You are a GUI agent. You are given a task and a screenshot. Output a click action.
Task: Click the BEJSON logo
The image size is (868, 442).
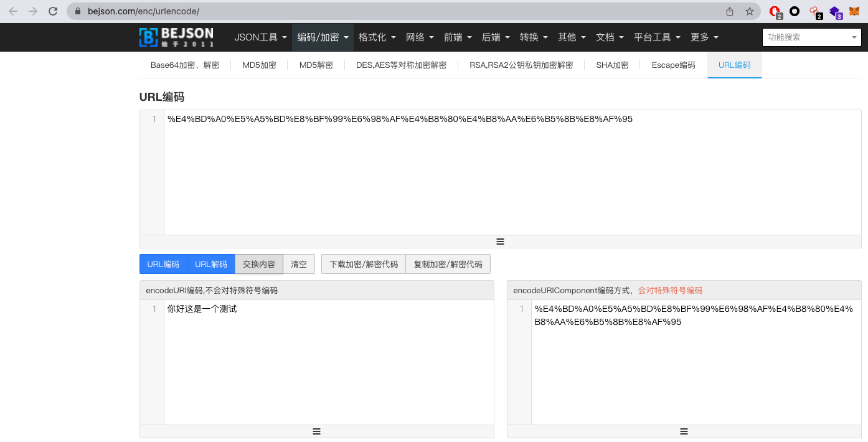(176, 37)
